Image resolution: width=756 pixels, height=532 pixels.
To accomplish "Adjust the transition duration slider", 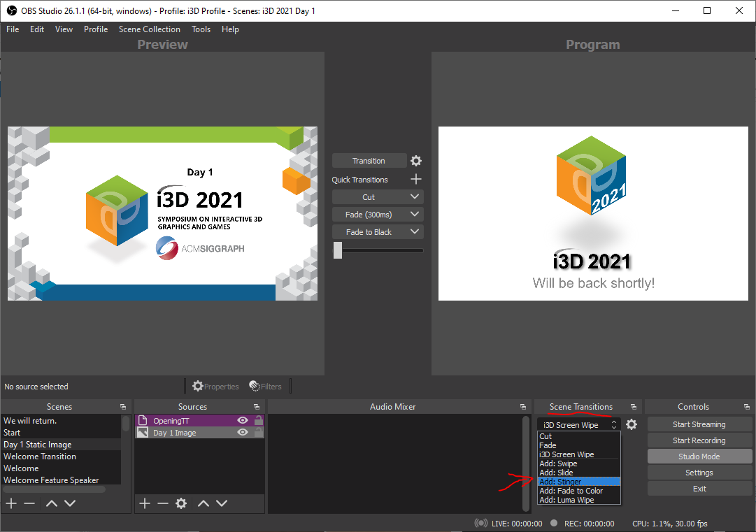I will click(x=338, y=250).
